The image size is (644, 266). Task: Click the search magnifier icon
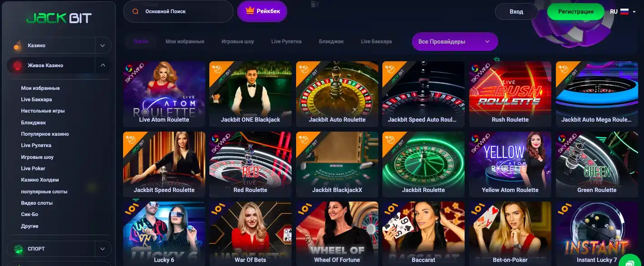135,11
